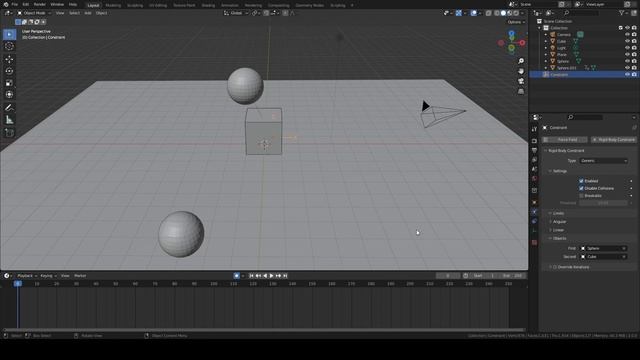Hide Light in viewport via eye icon
The width and height of the screenshot is (640, 360).
tap(627, 48)
